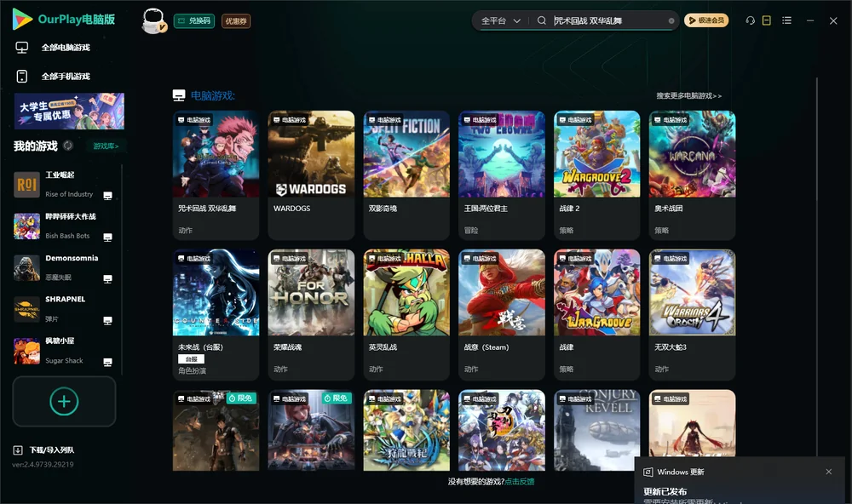This screenshot has width=852, height=504.
Task: Click the search magnifier icon
Action: pyautogui.click(x=541, y=20)
